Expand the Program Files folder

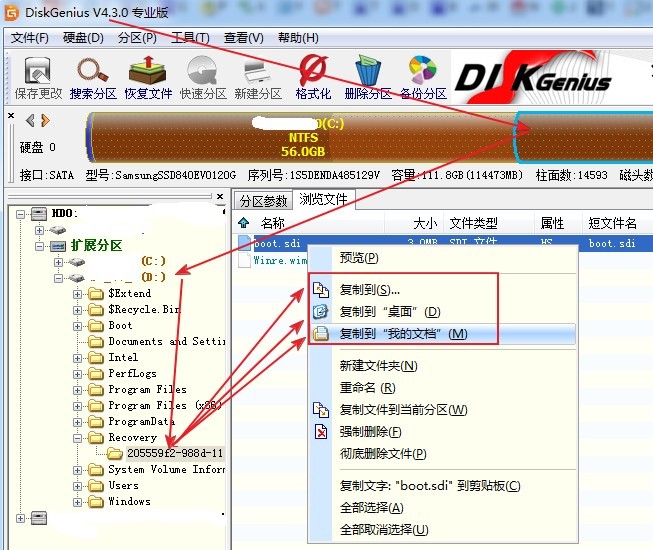[77, 390]
